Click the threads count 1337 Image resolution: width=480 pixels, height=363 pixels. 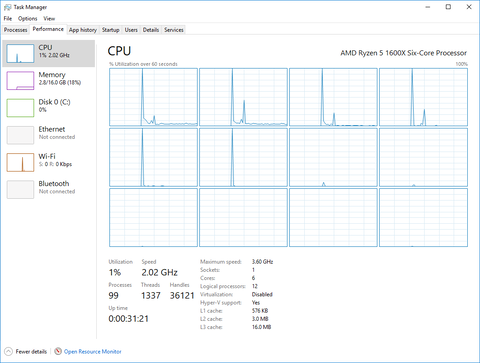151,295
